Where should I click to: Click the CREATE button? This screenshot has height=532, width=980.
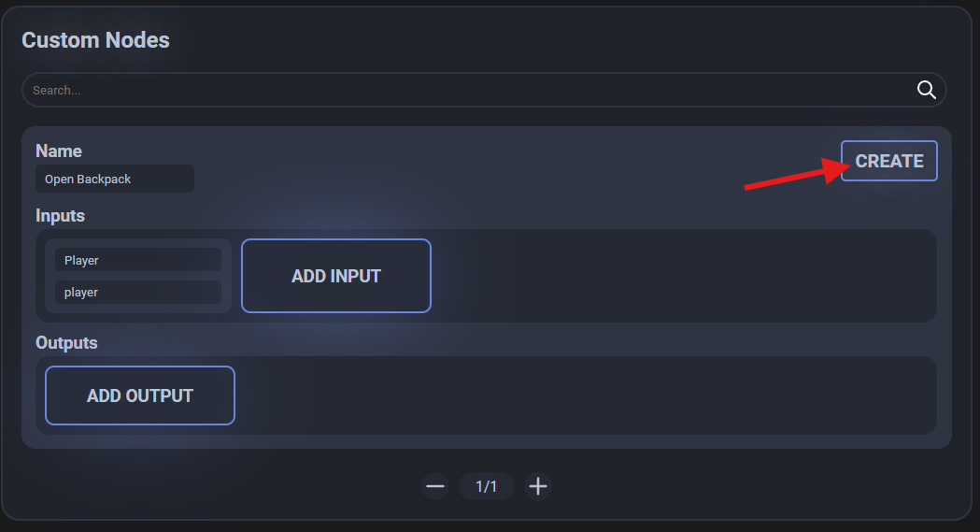click(x=888, y=161)
